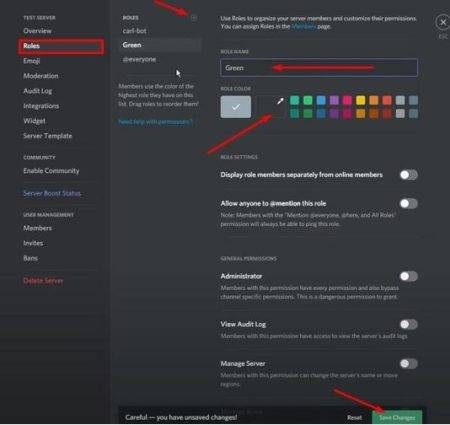This screenshot has height=425, width=450.
Task: Click Reset to discard changes
Action: [x=354, y=418]
